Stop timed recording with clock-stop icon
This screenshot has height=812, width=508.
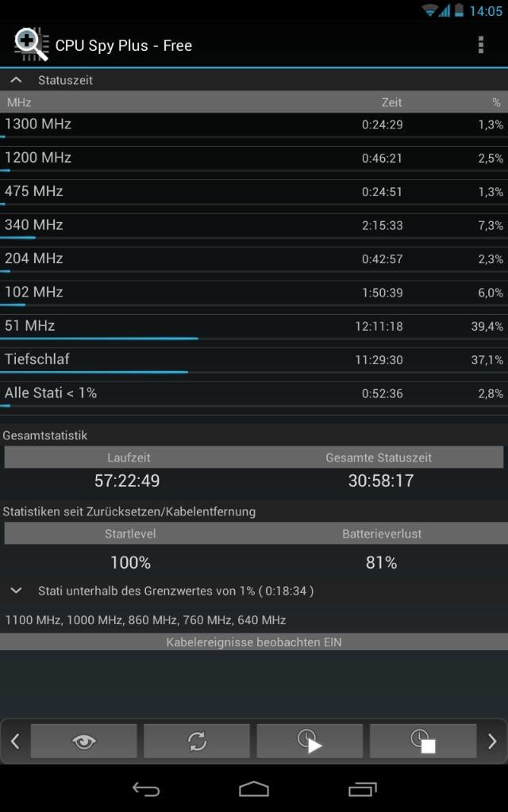(423, 741)
